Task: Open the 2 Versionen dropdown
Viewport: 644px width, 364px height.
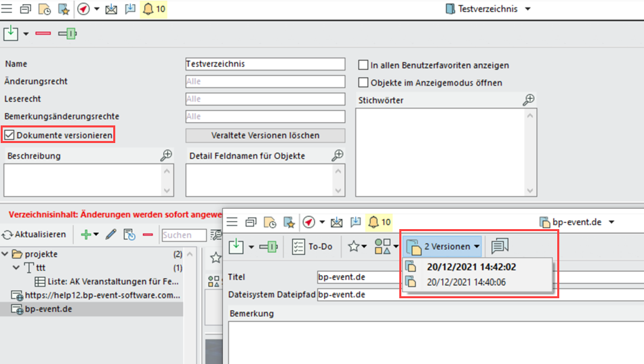Action: 443,246
